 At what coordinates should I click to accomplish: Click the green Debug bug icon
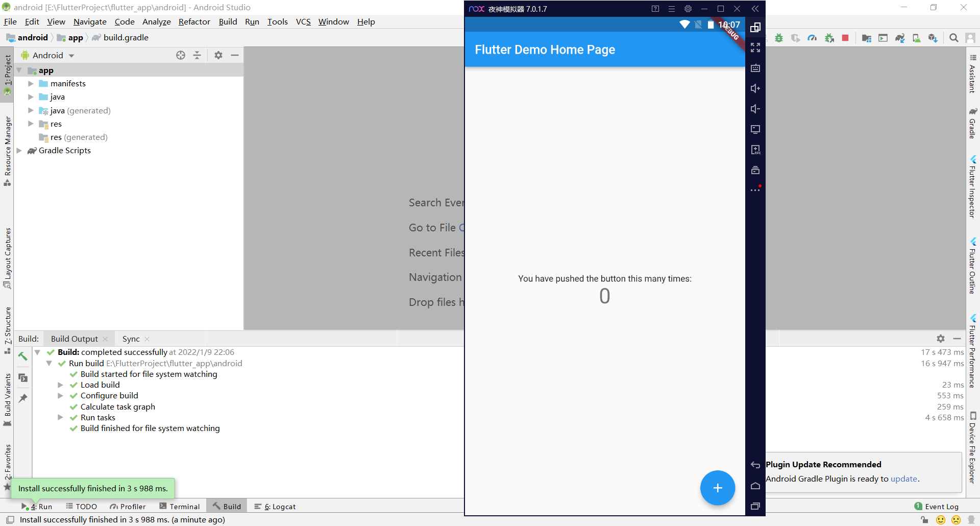point(779,38)
